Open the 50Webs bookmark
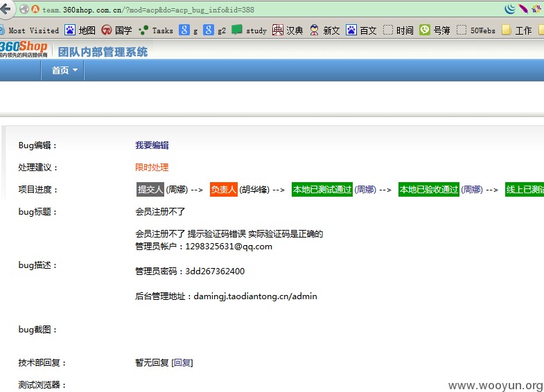This screenshot has width=544, height=392. pyautogui.click(x=476, y=30)
